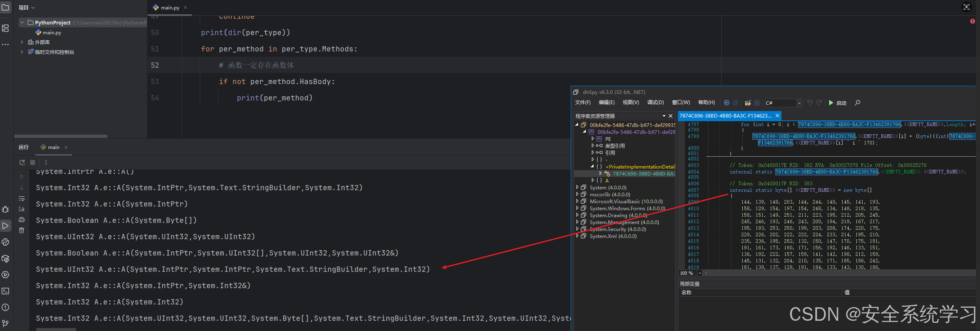Open the Version Control tool window
The height and width of the screenshot is (331, 980).
pos(5,324)
